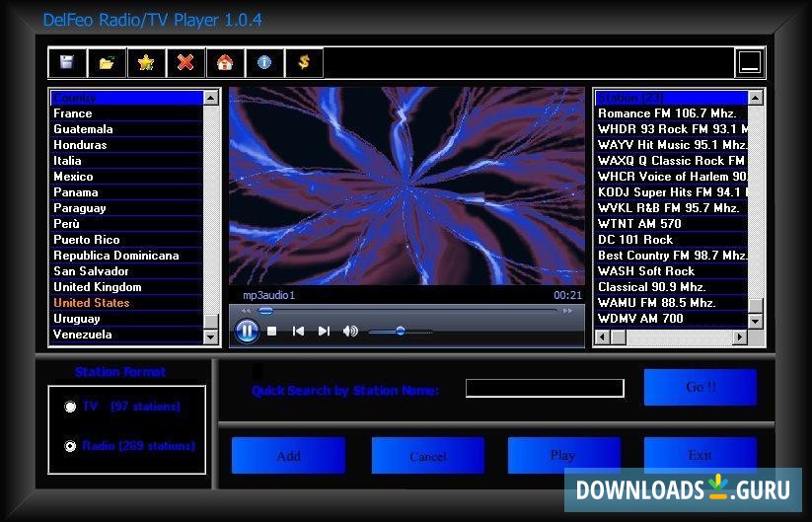Click the home toolbar icon
Screen dimensions: 812x522
pos(225,63)
